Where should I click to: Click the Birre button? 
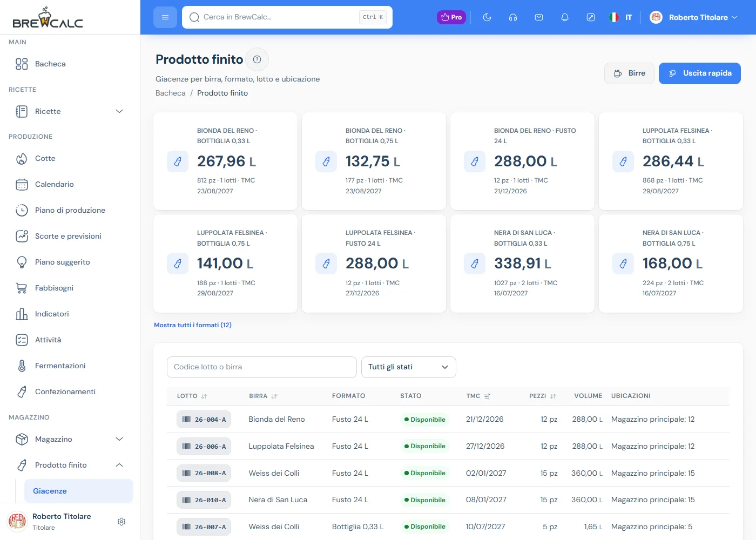pyautogui.click(x=630, y=73)
